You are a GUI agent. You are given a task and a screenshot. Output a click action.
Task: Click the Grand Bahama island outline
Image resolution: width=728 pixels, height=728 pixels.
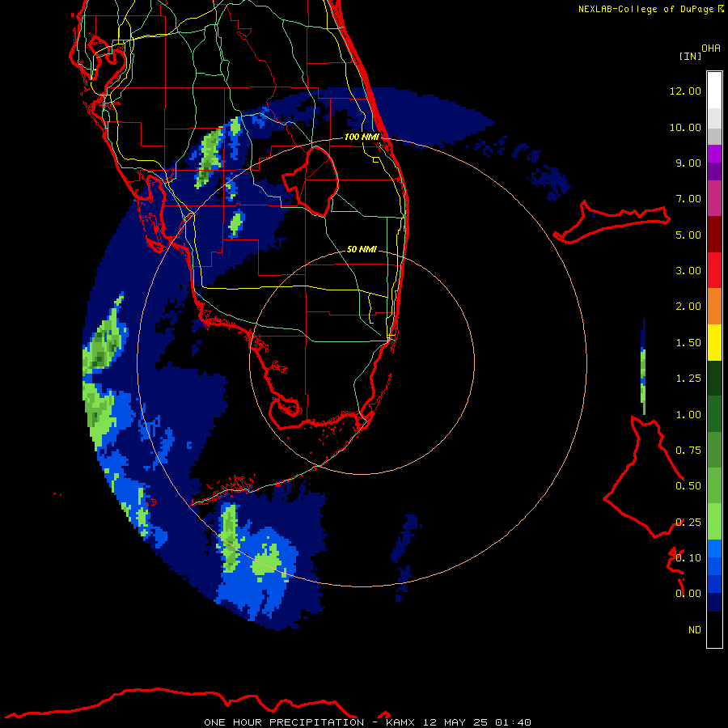(x=612, y=222)
